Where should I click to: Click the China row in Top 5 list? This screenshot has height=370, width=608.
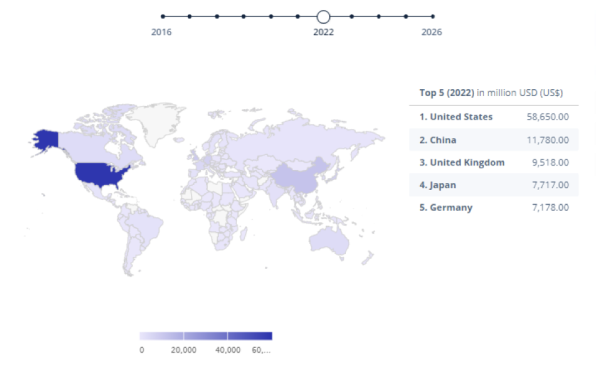[494, 140]
